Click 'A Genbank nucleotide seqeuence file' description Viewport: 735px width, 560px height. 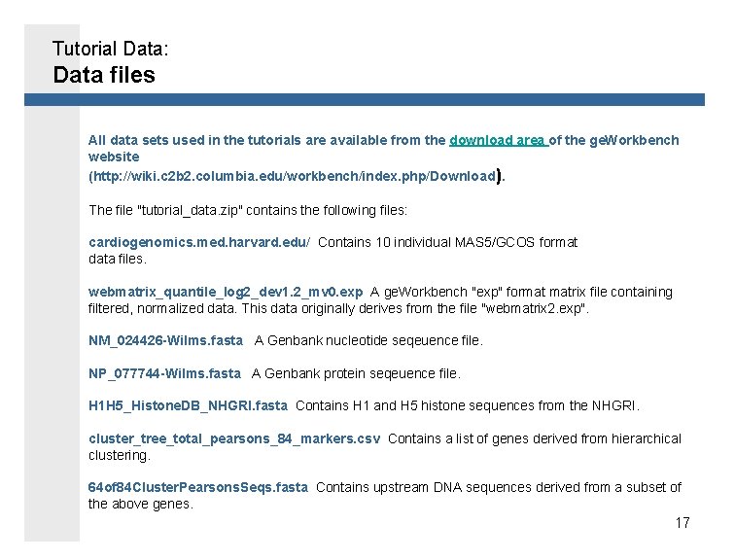(368, 340)
